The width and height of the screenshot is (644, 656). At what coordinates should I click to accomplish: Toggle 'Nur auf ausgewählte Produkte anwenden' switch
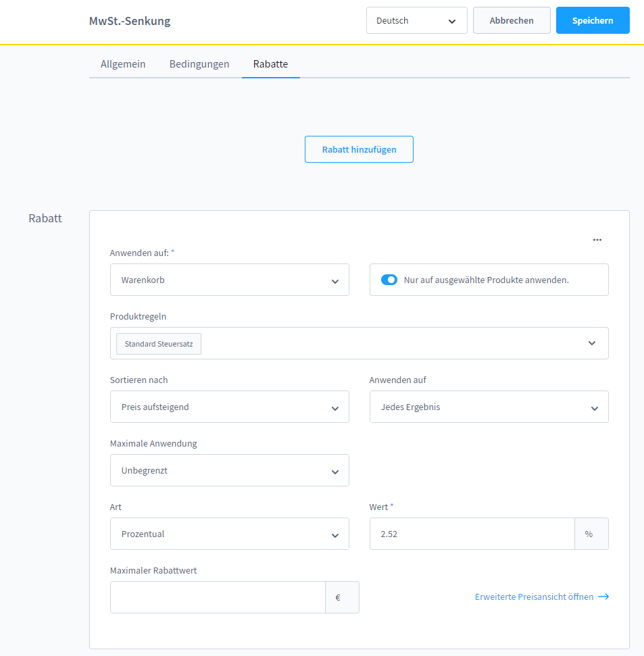pyautogui.click(x=389, y=280)
